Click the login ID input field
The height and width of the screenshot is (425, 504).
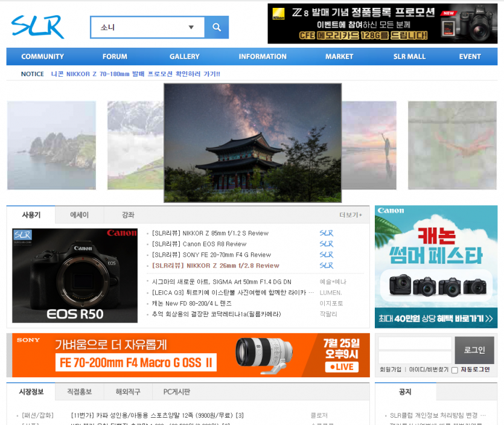click(415, 344)
